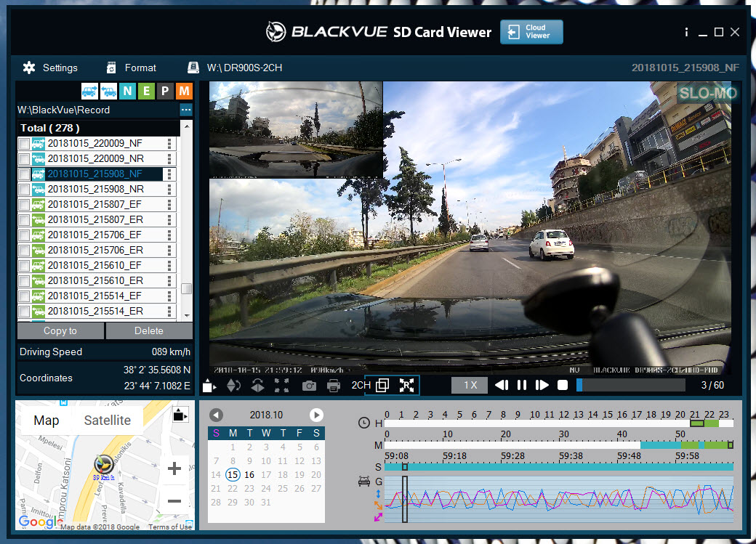Click the map panel rotate icon
756x544 pixels.
tap(180, 415)
